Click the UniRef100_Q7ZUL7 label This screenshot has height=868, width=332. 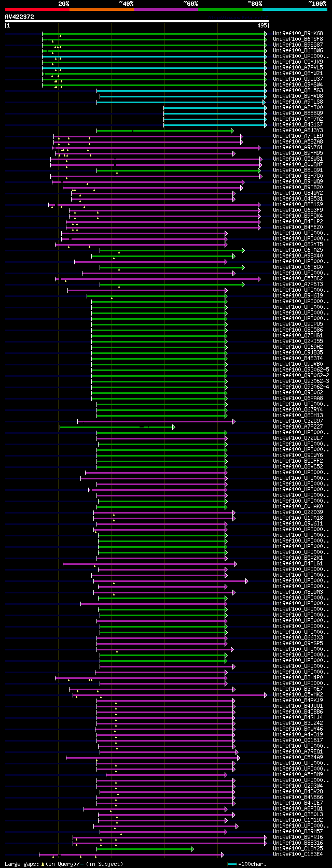[x=298, y=438]
